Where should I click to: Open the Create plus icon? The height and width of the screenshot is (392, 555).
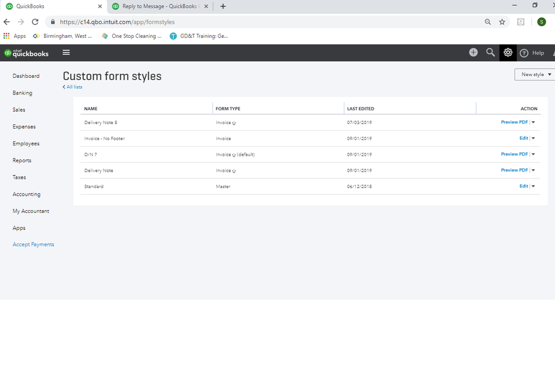click(x=473, y=52)
